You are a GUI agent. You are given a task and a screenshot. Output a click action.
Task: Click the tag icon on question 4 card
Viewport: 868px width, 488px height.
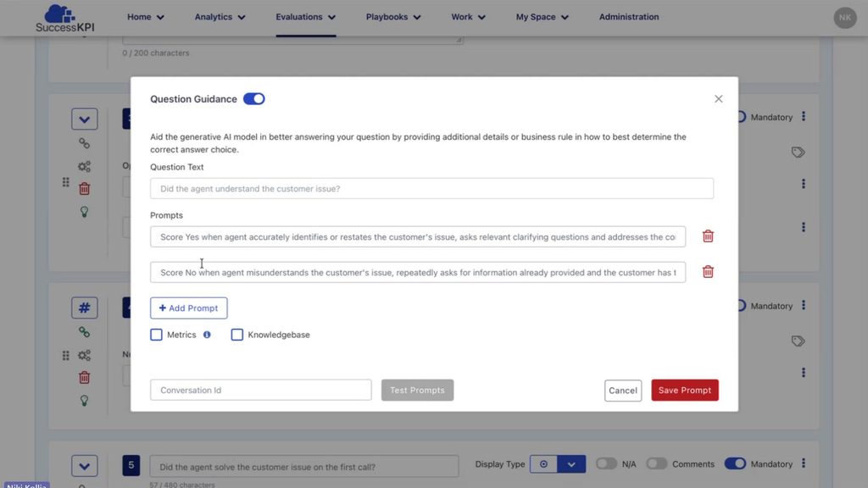pyautogui.click(x=798, y=341)
